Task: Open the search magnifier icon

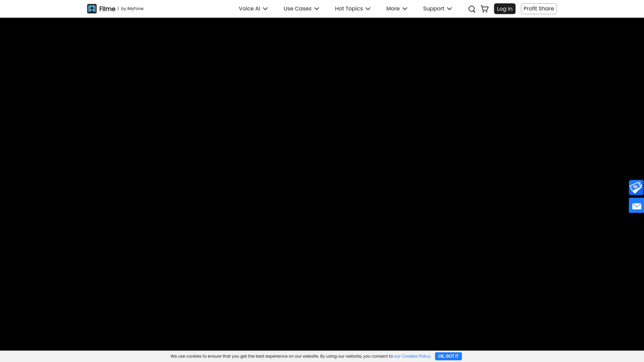Action: click(x=472, y=9)
